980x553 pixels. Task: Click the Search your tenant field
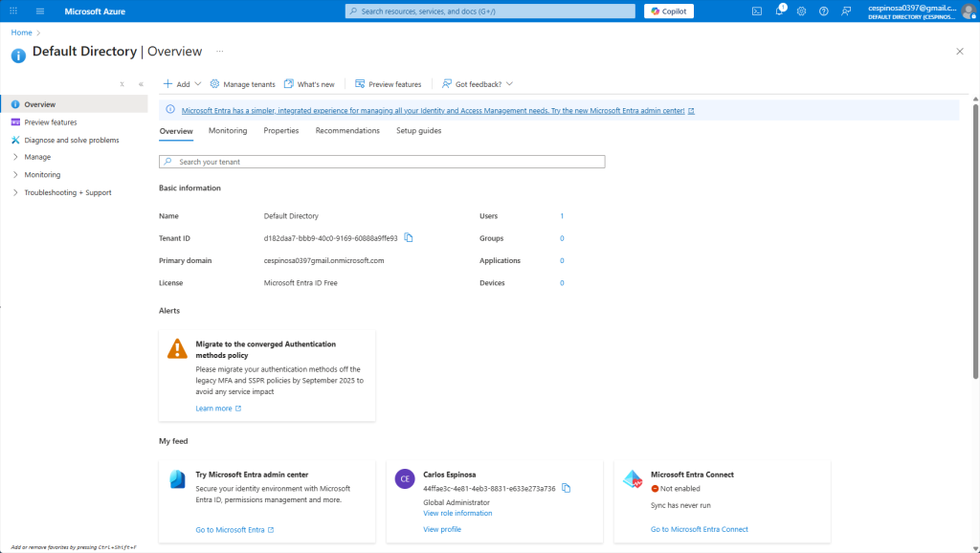pos(383,162)
